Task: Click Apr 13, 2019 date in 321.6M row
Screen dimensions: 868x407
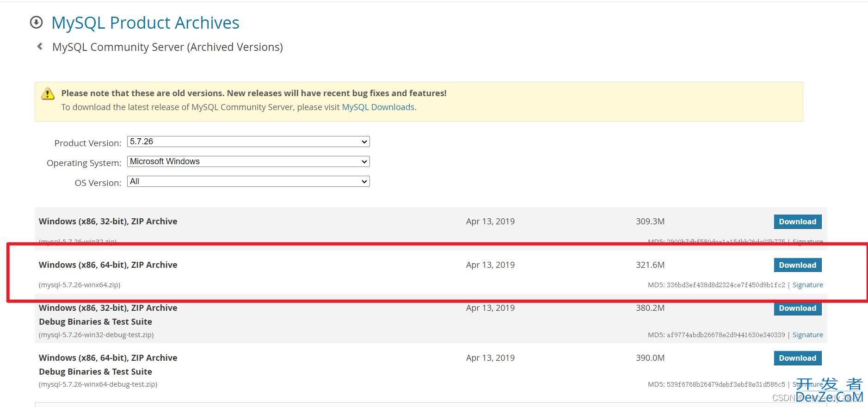Action: [490, 265]
